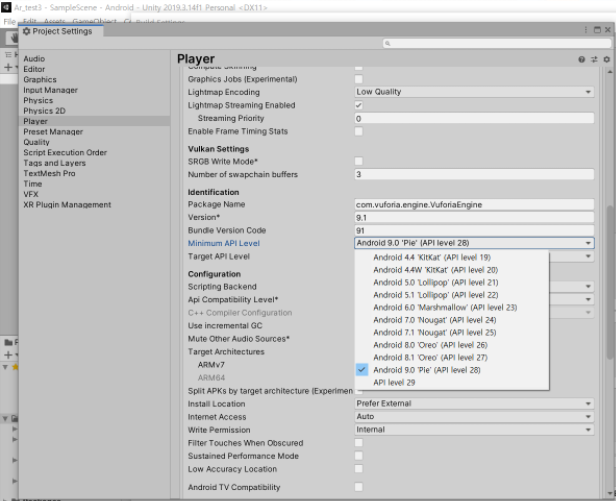Click Bundle Version Code field

point(474,230)
